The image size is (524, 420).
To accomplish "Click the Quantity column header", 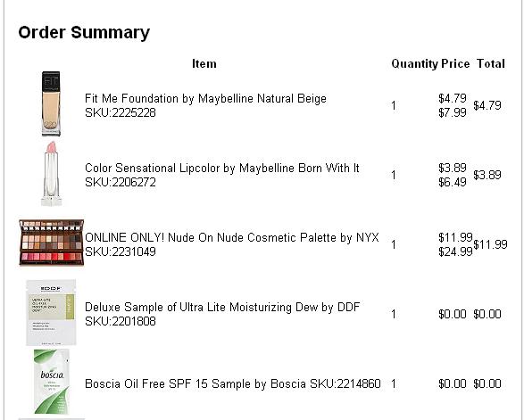I will [x=415, y=63].
